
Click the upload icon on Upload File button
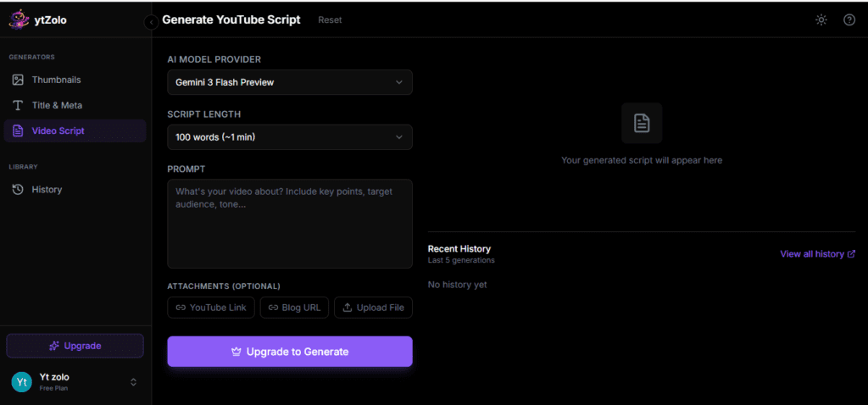pos(347,308)
